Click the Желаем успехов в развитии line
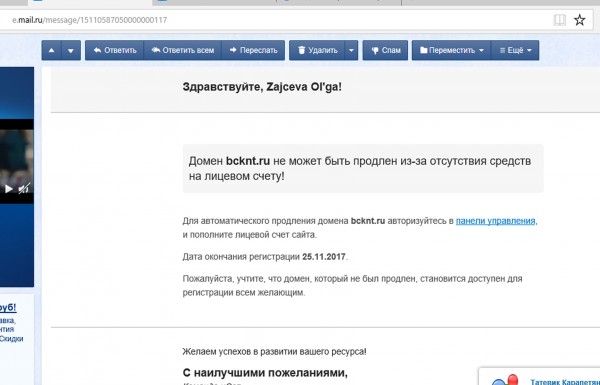600x385 pixels. [274, 351]
